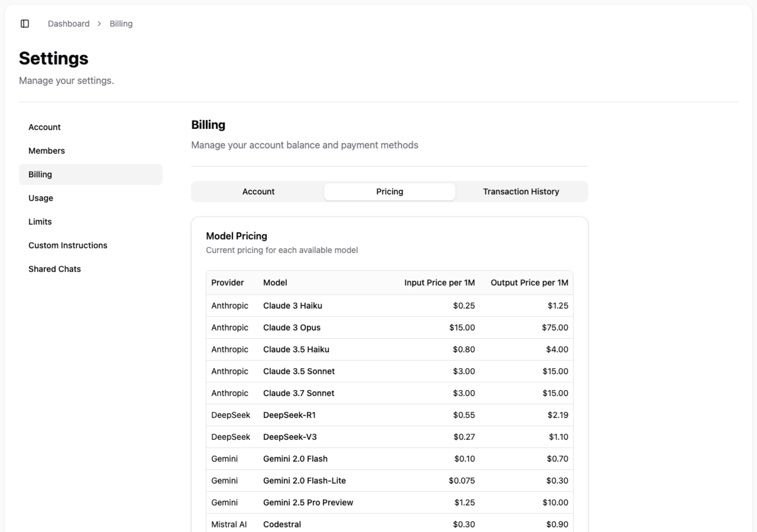Click the $0.27 input price for DeepSeek-V3
Screen dimensions: 757x532
point(464,437)
